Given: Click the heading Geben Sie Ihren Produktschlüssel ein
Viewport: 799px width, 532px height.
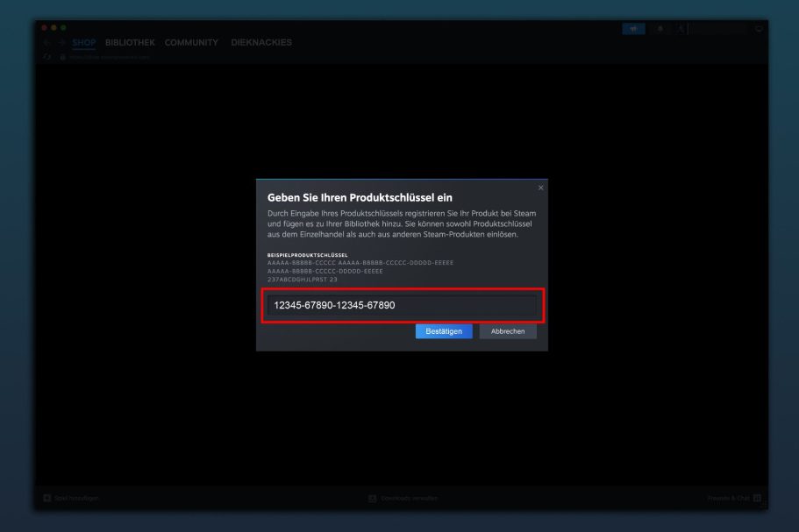Looking at the screenshot, I should [360, 197].
